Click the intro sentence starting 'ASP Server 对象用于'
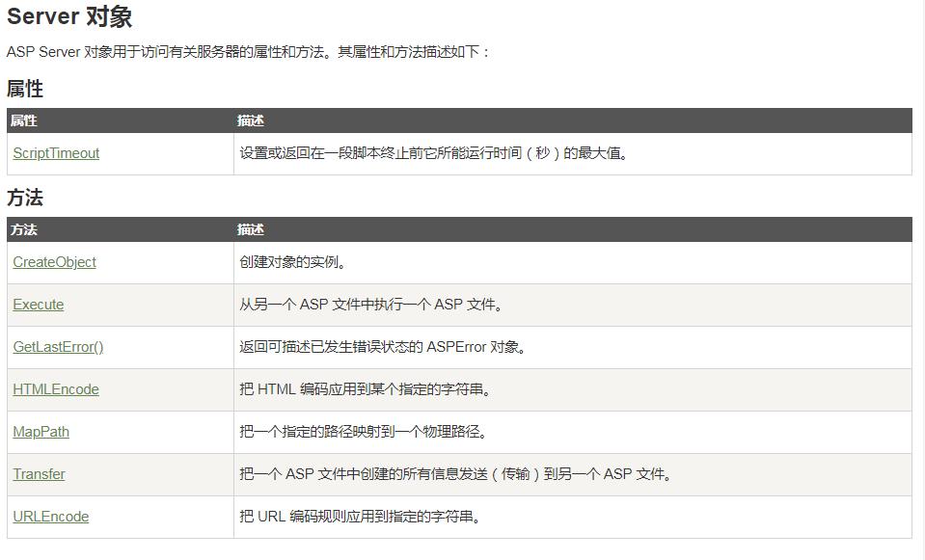Screen dimensions: 925x560 click(x=248, y=52)
